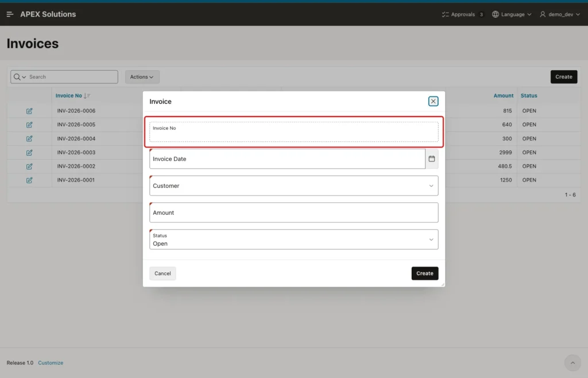Edit invoice INV-2026-0006 via pencil icon
588x378 pixels.
pyautogui.click(x=29, y=111)
